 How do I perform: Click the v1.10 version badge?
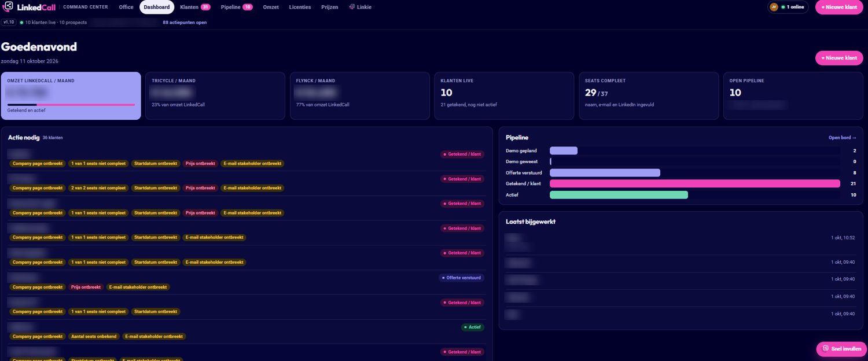[x=9, y=22]
